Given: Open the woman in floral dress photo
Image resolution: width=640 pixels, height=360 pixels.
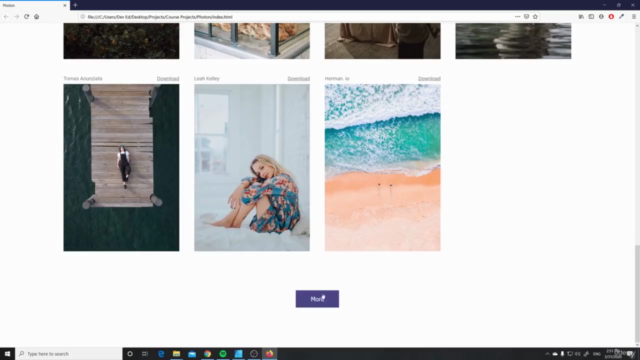Looking at the screenshot, I should (x=252, y=167).
